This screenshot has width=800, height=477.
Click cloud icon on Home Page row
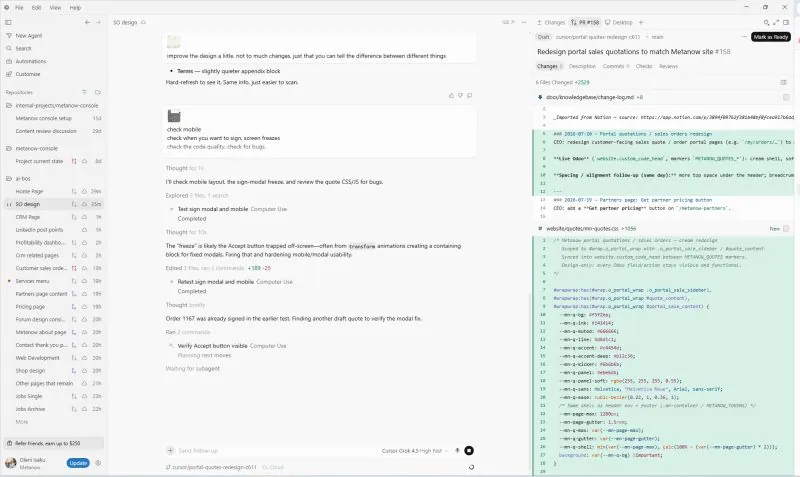84,191
